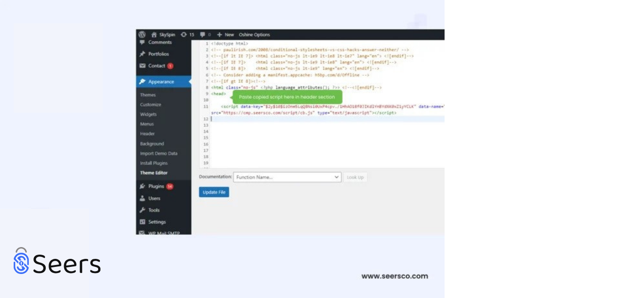
Task: Click the Portfolios pin icon
Action: [142, 54]
